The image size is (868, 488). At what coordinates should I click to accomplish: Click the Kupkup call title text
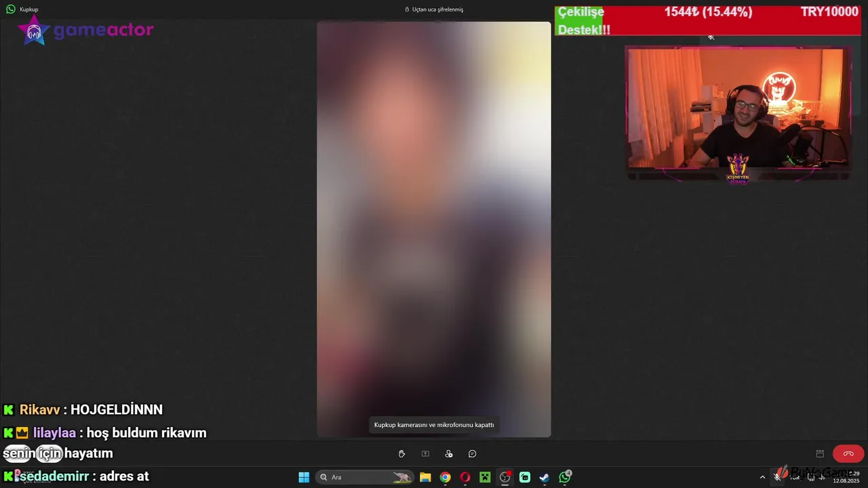[29, 9]
